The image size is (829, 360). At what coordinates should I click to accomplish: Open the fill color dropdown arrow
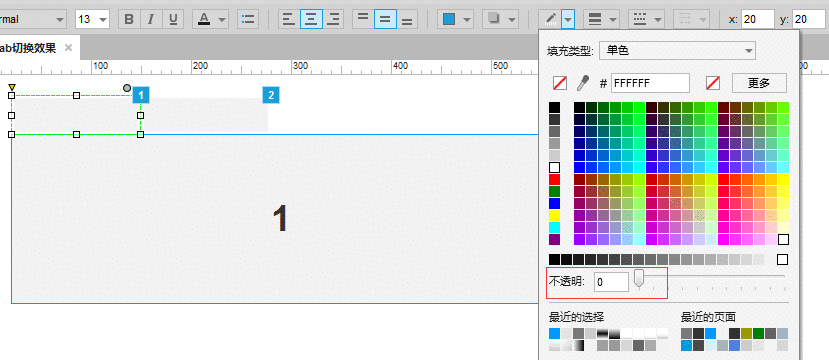click(x=467, y=20)
